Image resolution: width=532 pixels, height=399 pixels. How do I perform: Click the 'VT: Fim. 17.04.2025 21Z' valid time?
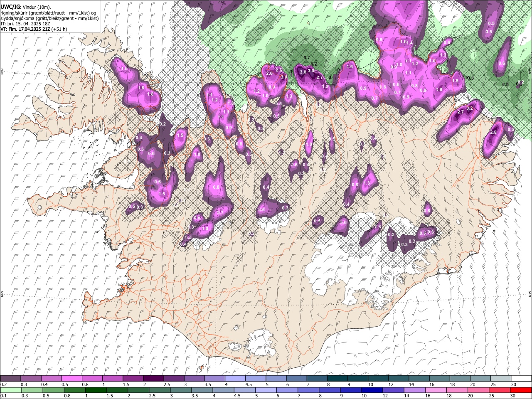pyautogui.click(x=26, y=29)
